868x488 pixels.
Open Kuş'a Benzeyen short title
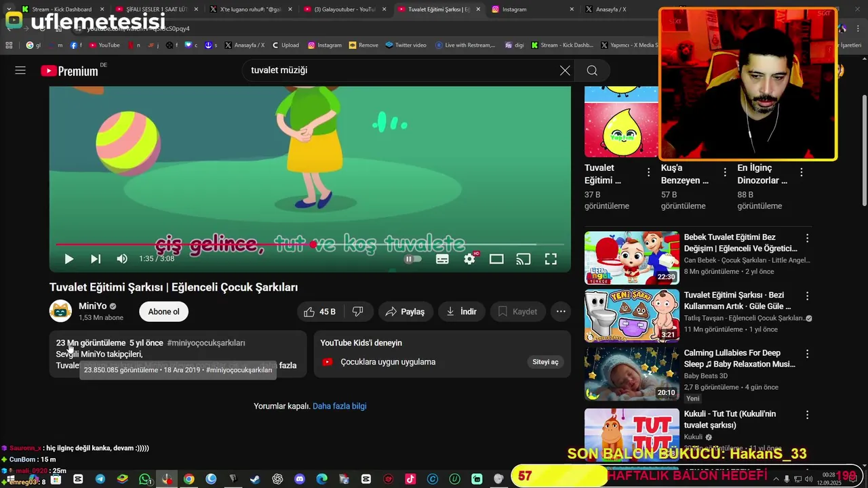685,174
